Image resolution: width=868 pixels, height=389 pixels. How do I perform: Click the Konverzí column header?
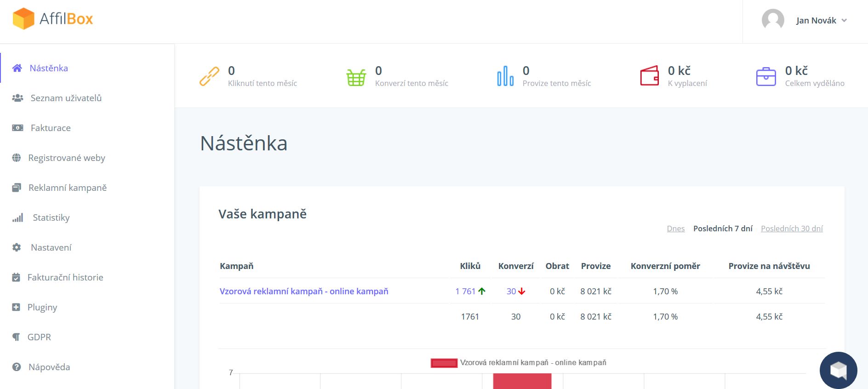point(516,266)
